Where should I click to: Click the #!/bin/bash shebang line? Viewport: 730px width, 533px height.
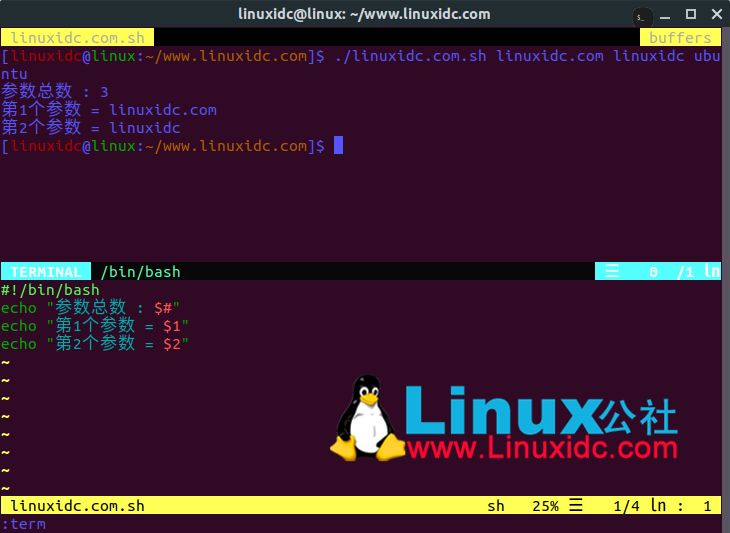click(50, 290)
